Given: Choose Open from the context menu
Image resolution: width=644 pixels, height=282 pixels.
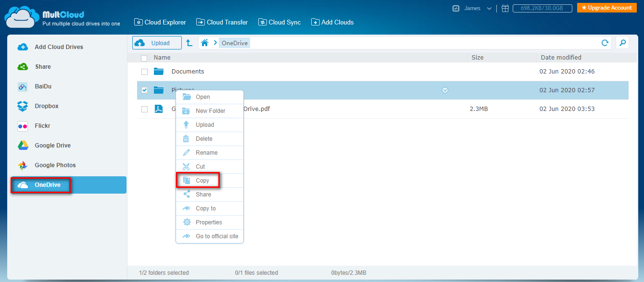Looking at the screenshot, I should tap(210, 97).
